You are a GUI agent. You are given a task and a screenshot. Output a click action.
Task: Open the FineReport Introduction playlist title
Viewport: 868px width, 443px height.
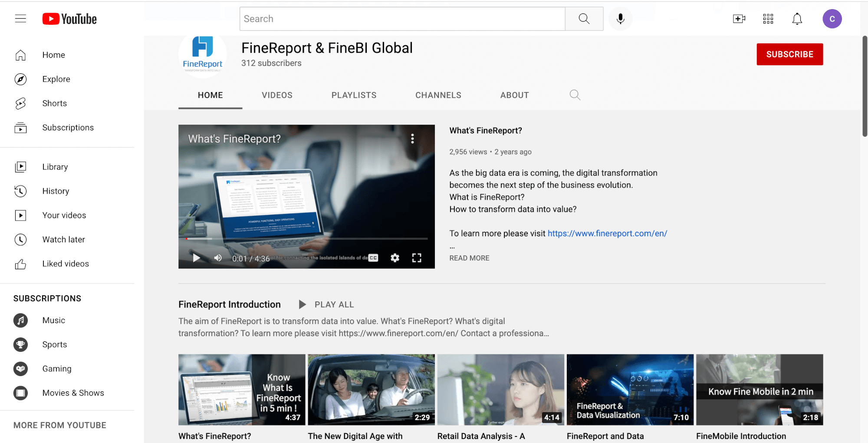click(x=230, y=304)
